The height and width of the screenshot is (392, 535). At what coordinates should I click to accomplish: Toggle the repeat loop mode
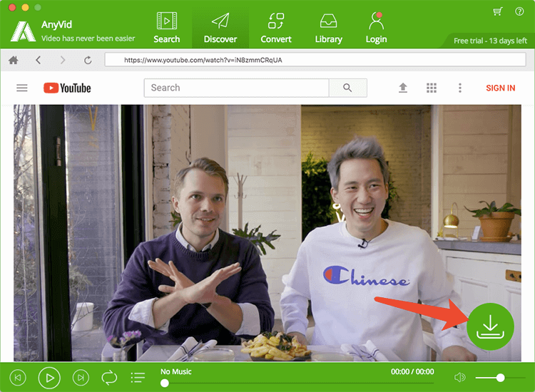click(x=109, y=378)
